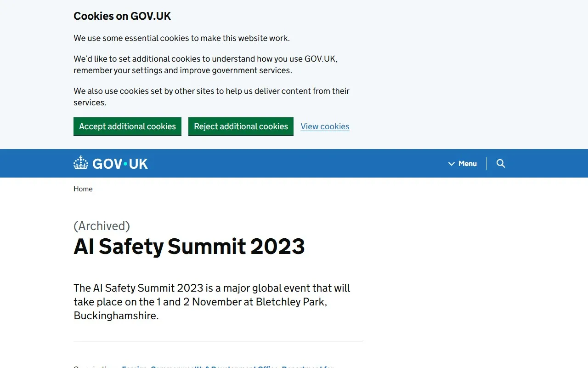Select the GOV.UK wordmark to go home
588x368 pixels.
click(120, 163)
